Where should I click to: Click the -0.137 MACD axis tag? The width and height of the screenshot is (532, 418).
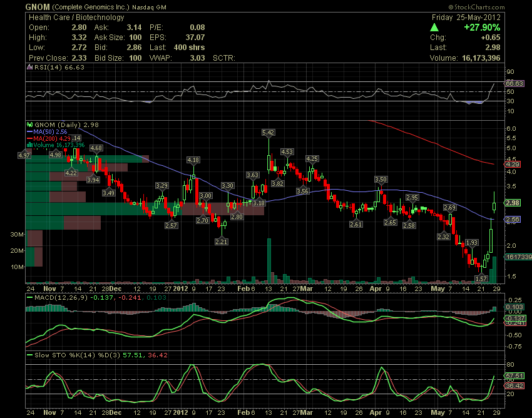point(515,319)
